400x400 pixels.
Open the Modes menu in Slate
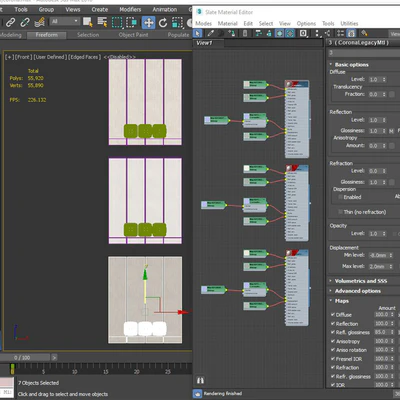click(x=203, y=23)
